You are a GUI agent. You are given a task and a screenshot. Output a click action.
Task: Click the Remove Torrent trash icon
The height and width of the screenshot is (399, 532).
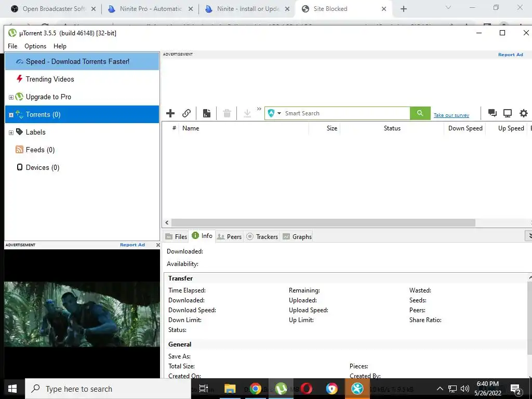pos(227,113)
